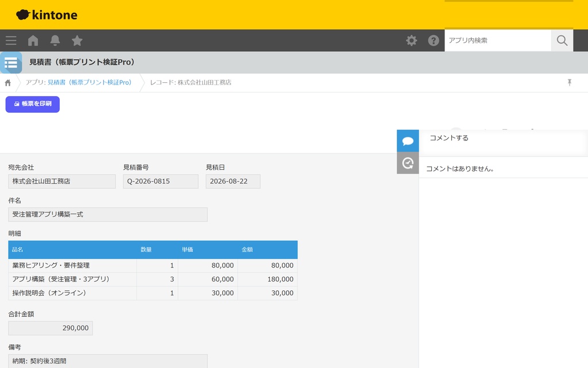Select row 操作説明会（オンライン）

coord(153,293)
